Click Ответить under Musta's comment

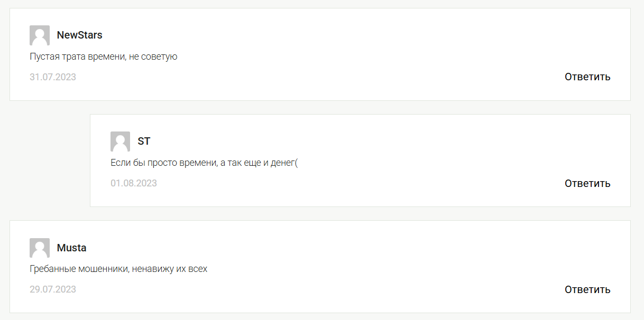click(x=587, y=289)
